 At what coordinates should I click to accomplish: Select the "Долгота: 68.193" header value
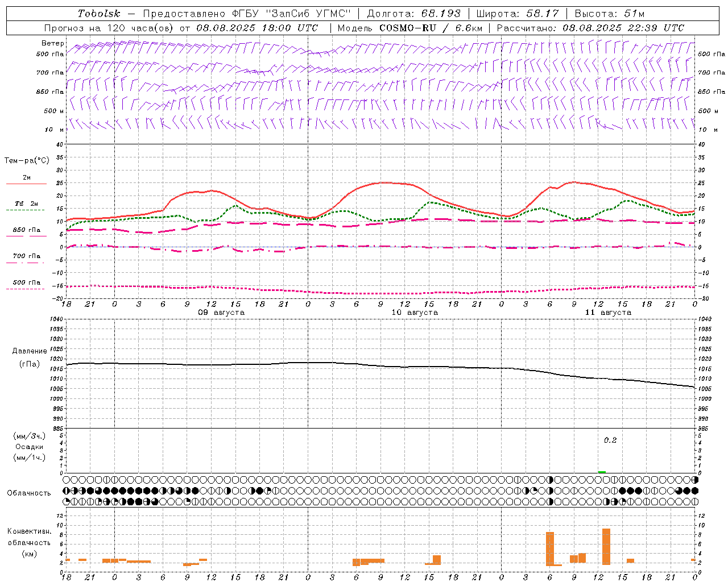pyautogui.click(x=413, y=14)
